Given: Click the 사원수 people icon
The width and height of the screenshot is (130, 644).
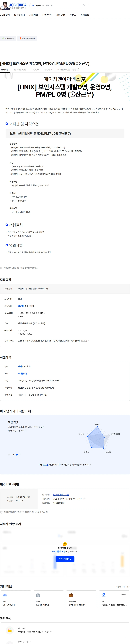Looking at the screenshot, I should point(5,595).
